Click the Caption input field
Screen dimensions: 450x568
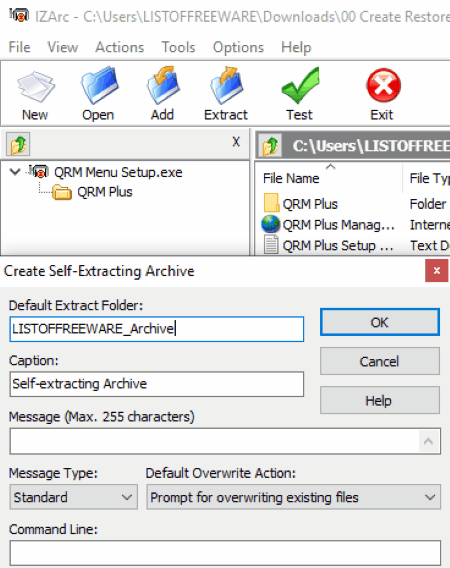157,384
